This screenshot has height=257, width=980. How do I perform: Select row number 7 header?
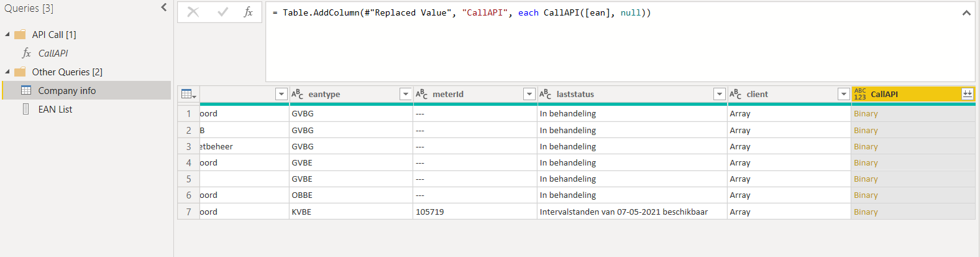(188, 212)
